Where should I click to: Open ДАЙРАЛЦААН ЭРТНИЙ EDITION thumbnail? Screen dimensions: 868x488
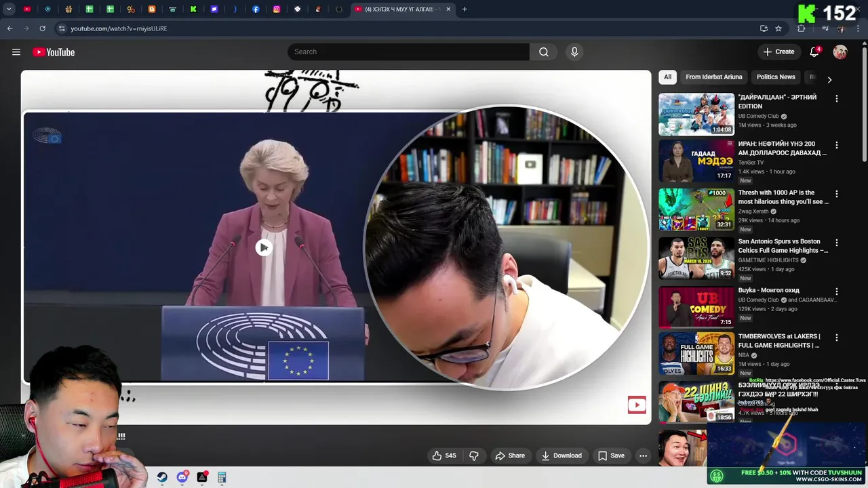696,115
